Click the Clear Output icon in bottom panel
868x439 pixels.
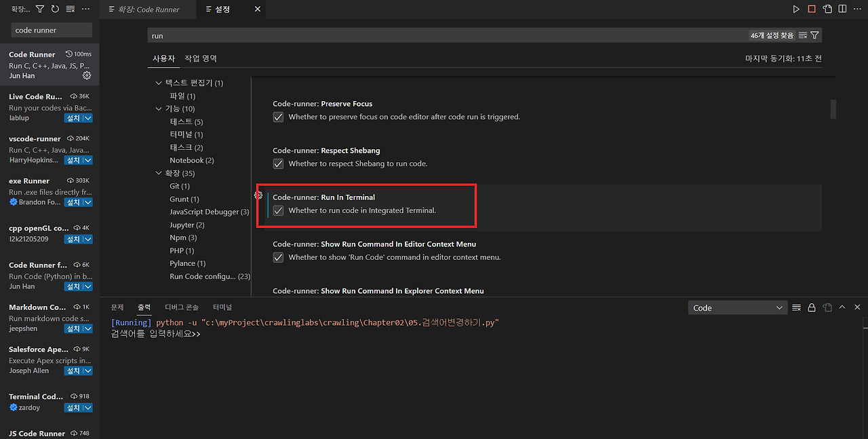[x=797, y=307]
